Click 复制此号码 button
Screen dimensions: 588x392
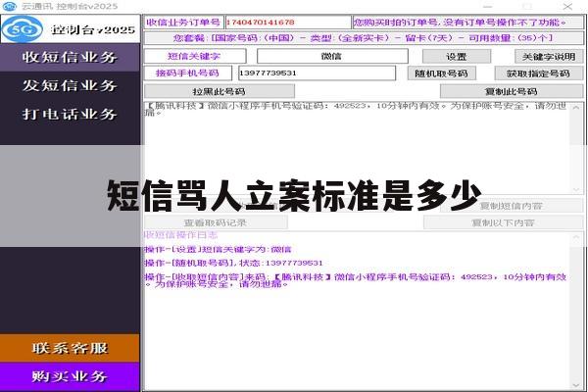[512, 91]
